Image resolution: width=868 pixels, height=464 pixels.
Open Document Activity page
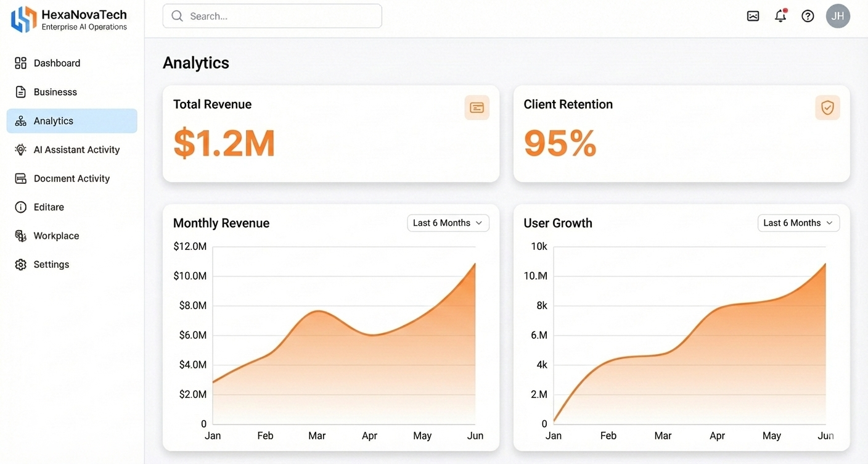point(72,178)
